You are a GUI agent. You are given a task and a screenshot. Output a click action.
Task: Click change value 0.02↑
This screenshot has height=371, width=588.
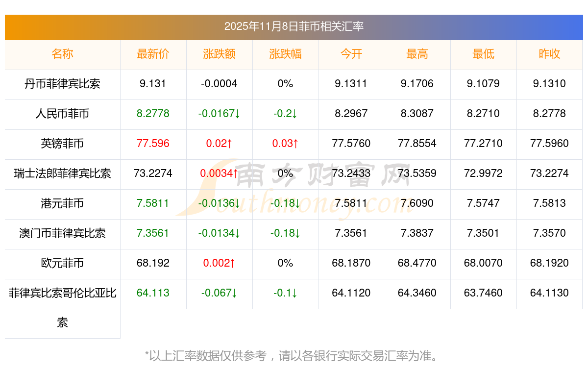pos(219,144)
